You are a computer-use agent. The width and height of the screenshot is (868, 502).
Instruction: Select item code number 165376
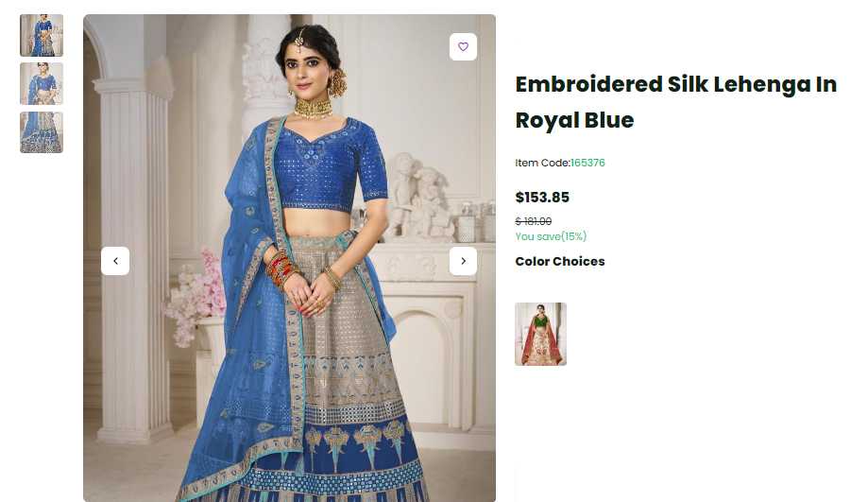587,163
